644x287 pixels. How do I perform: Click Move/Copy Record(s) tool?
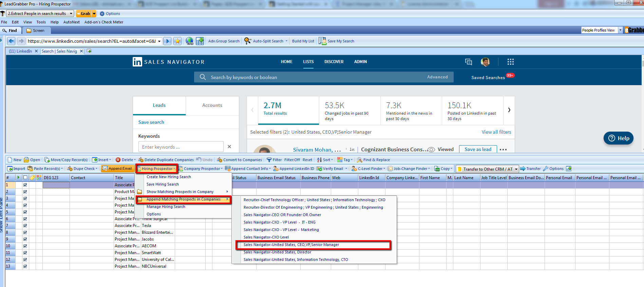pos(66,160)
